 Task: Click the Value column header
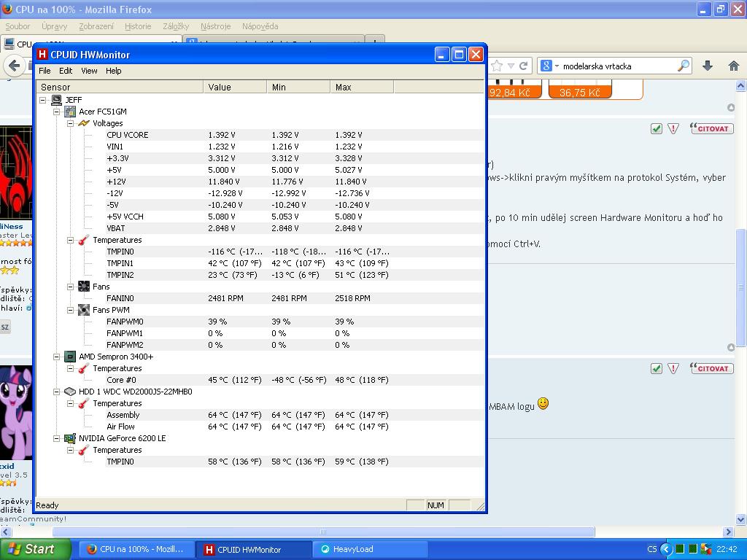coord(235,87)
